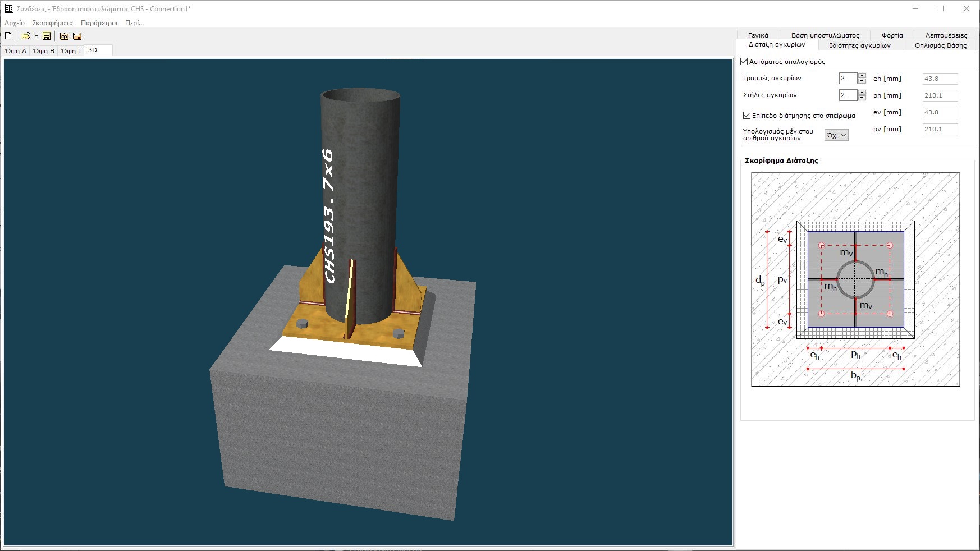Run the calculator icon in toolbar
This screenshot has width=980, height=551.
tap(77, 36)
